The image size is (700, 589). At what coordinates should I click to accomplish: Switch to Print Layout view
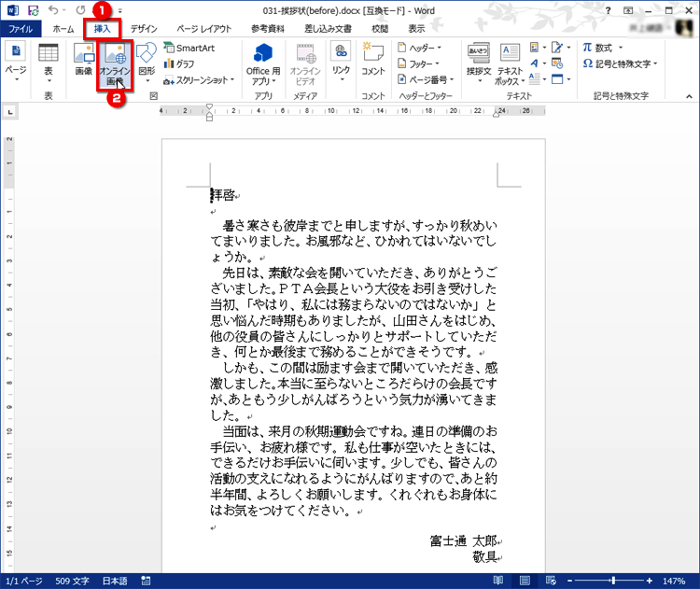coord(525,581)
